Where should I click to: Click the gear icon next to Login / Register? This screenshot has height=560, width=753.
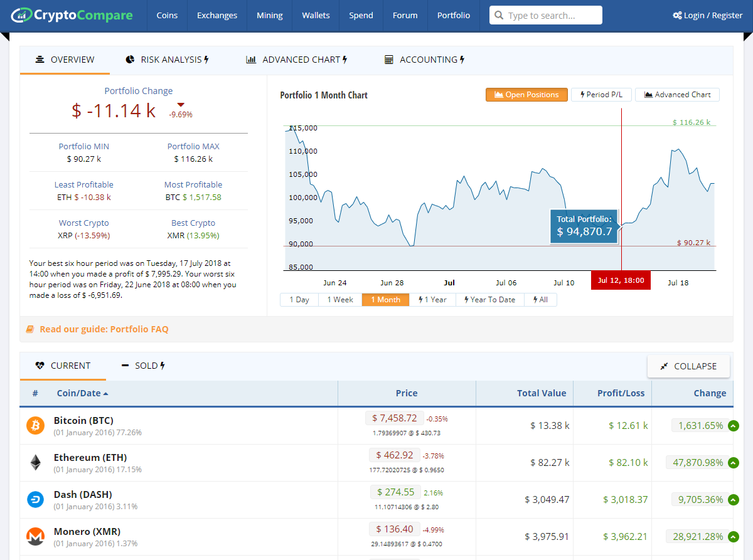pyautogui.click(x=678, y=14)
